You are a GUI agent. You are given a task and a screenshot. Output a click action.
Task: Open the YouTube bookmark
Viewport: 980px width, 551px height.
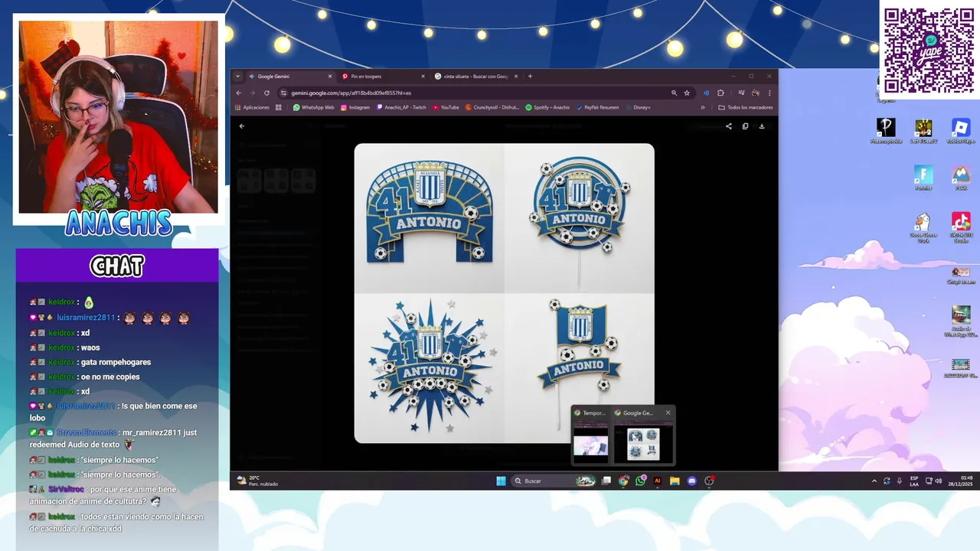click(446, 107)
